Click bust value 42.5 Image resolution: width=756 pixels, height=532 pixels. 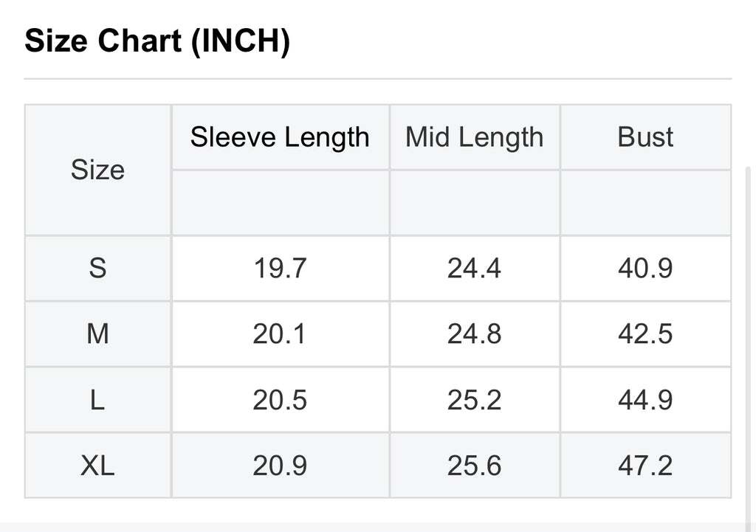pos(645,334)
